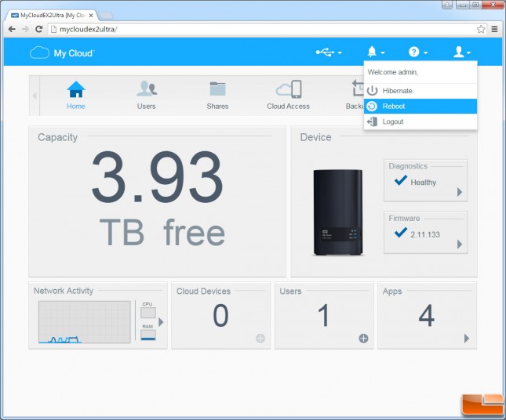
Task: Open the USB devices icon menu
Action: (325, 52)
